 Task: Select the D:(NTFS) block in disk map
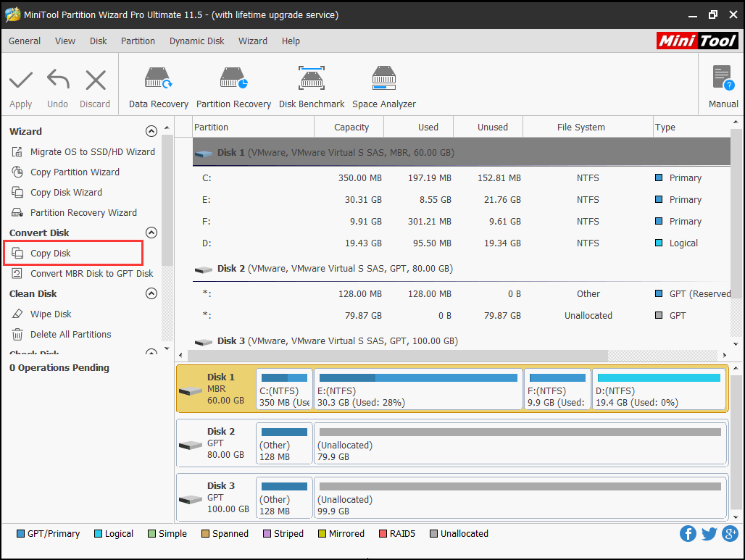pyautogui.click(x=659, y=390)
